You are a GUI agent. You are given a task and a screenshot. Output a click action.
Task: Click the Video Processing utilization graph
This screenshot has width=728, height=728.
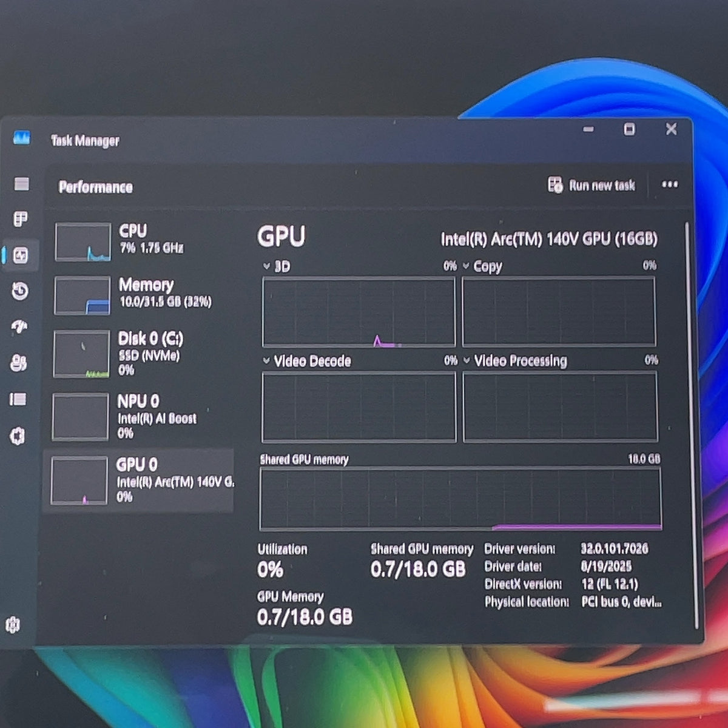[x=560, y=406]
